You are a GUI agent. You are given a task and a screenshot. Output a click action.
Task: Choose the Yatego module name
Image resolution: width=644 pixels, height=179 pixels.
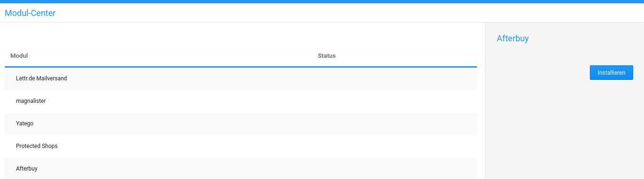coord(25,124)
